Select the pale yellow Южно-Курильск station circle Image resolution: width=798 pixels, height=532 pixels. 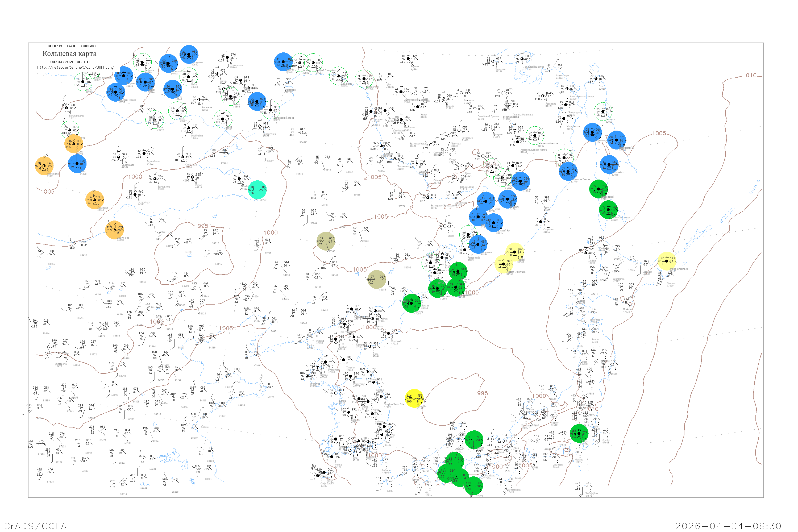pyautogui.click(x=667, y=261)
